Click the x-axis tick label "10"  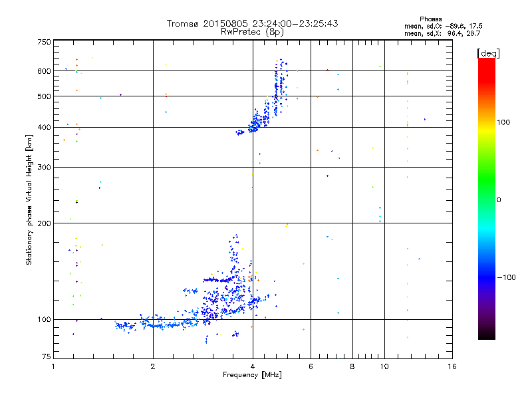pos(384,366)
